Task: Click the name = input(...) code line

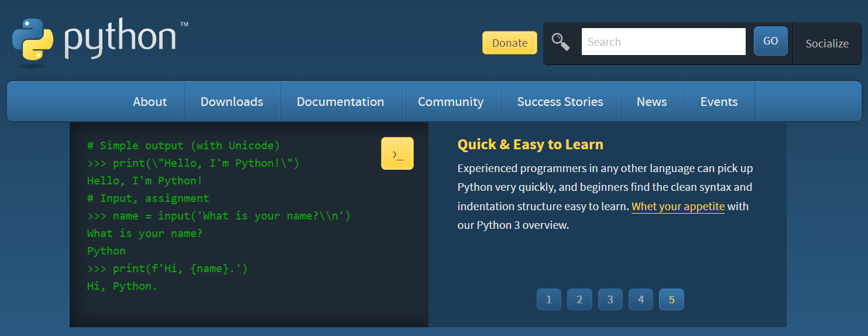Action: 219,215
